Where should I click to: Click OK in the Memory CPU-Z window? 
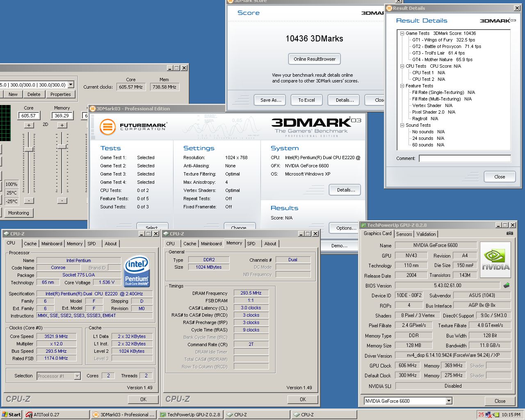point(303,399)
